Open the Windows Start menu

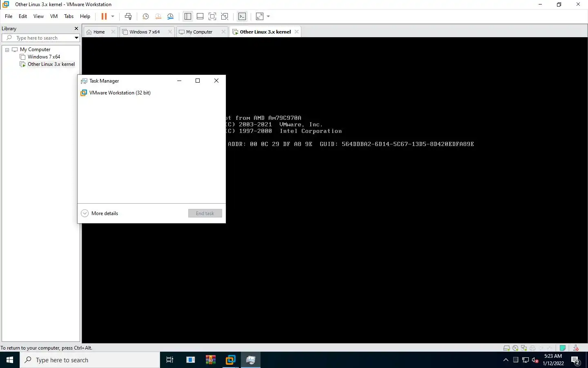(10, 360)
